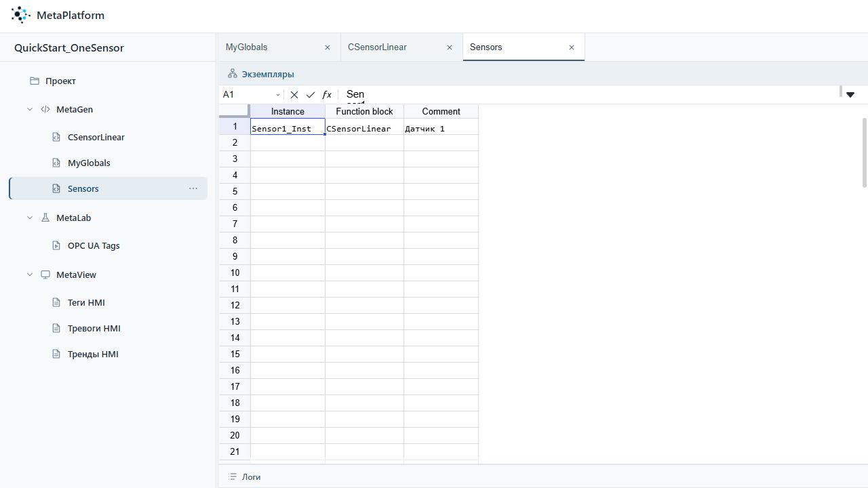Click the Логи list icon

point(233,477)
